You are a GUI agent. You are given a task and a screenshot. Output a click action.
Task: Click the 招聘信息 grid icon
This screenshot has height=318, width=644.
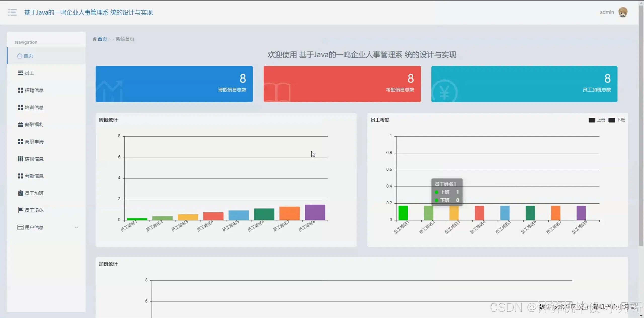point(20,90)
